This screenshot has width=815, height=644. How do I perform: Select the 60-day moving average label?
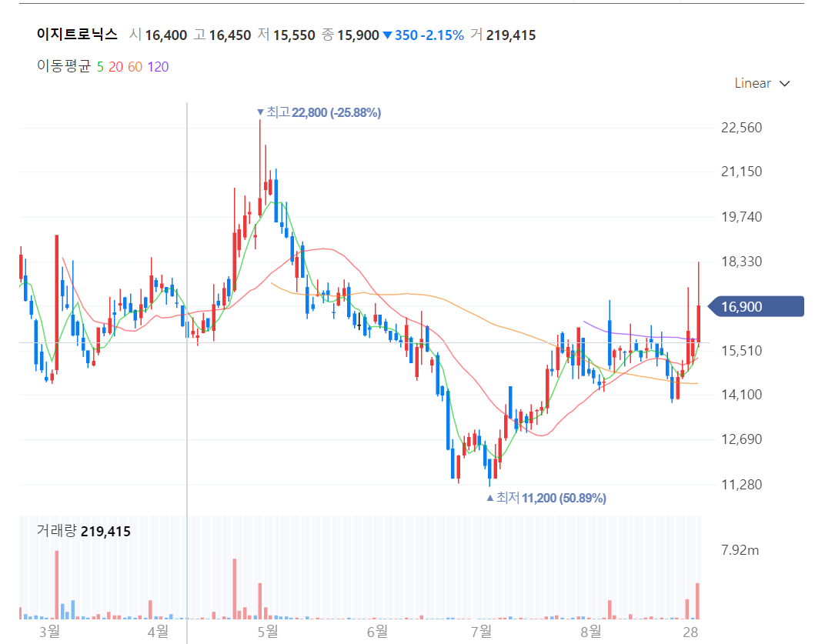[135, 67]
